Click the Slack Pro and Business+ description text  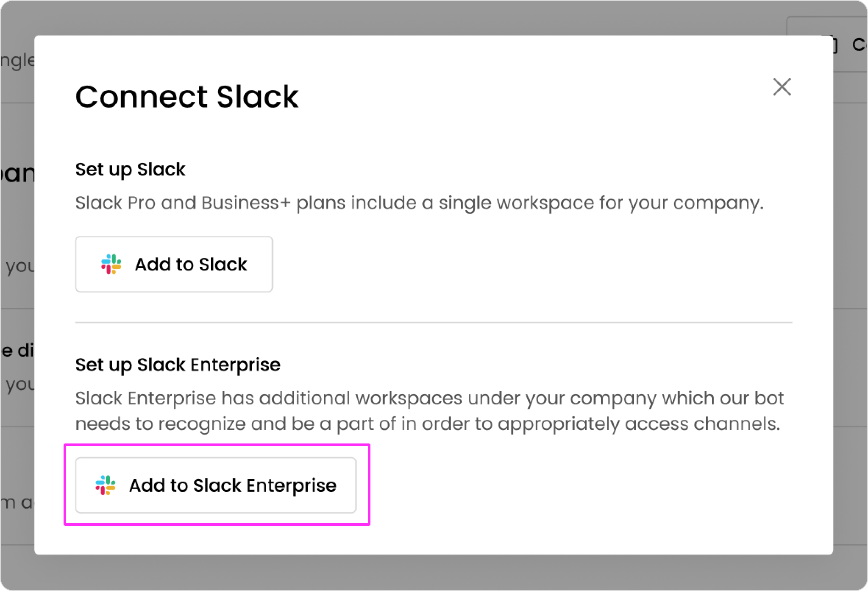click(420, 202)
